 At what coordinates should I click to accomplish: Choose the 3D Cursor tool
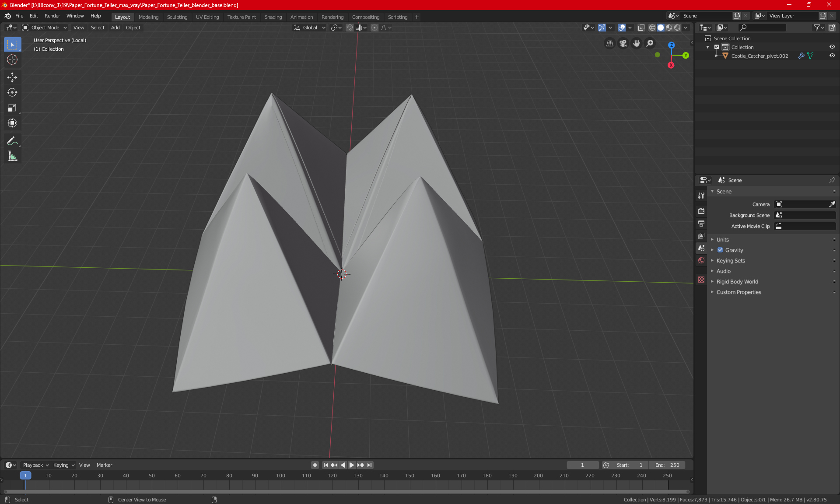click(12, 59)
